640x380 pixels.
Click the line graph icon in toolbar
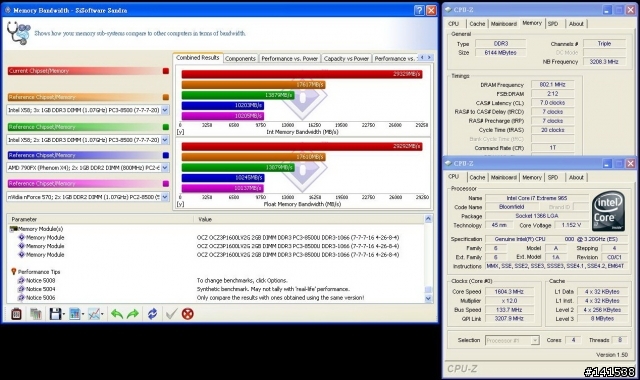[x=94, y=314]
